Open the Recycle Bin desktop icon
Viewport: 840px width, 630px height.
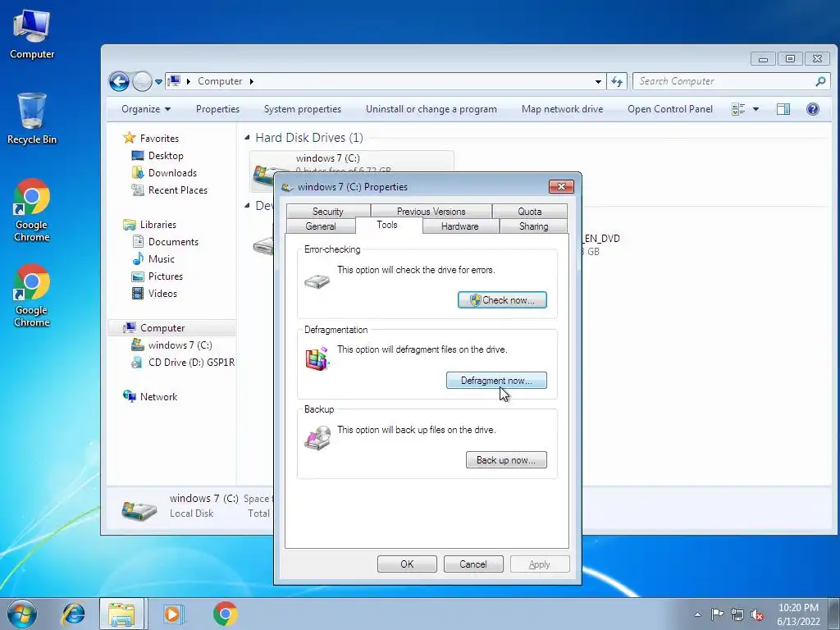pyautogui.click(x=32, y=118)
